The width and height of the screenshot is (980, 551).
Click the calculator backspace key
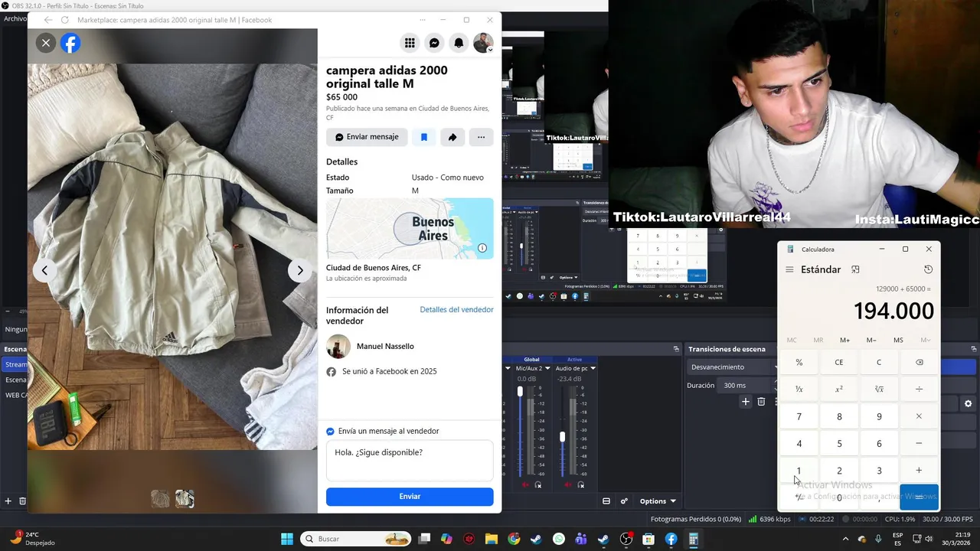pyautogui.click(x=919, y=363)
